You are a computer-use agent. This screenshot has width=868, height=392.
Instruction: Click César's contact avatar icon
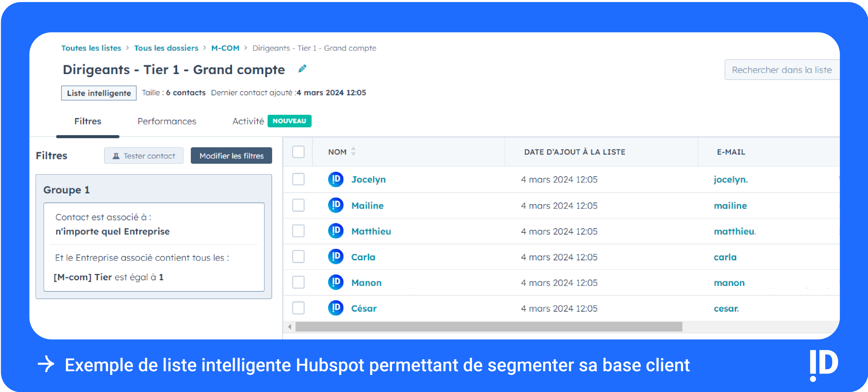click(x=336, y=308)
